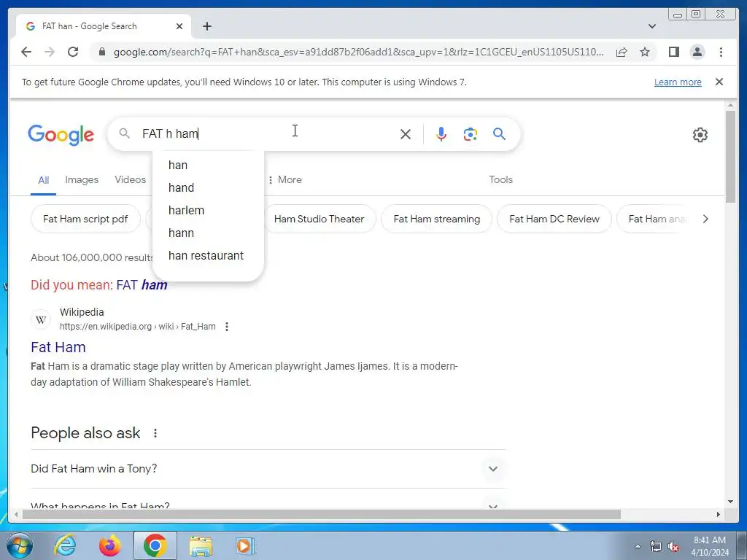Image resolution: width=747 pixels, height=560 pixels.
Task: Start search by voice microphone
Action: (441, 134)
